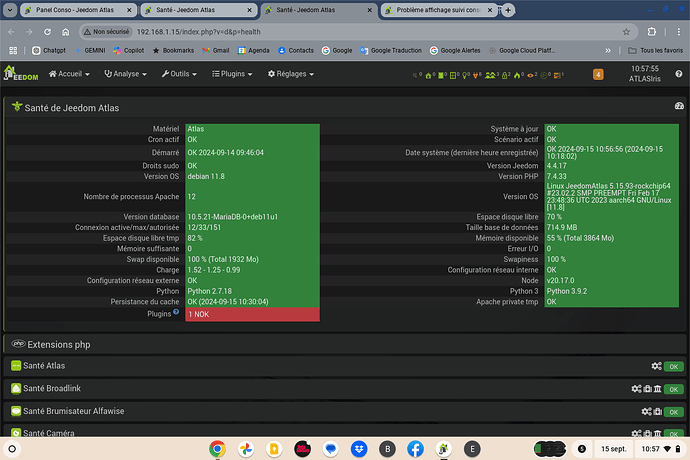Click the orange server summary icon
This screenshot has width=690, height=460.
point(557,76)
